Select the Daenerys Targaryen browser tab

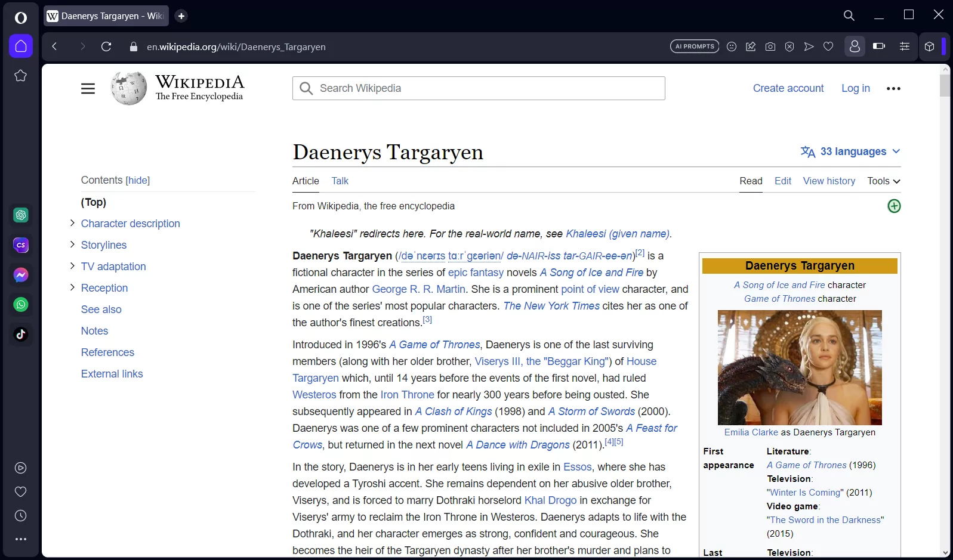click(106, 16)
